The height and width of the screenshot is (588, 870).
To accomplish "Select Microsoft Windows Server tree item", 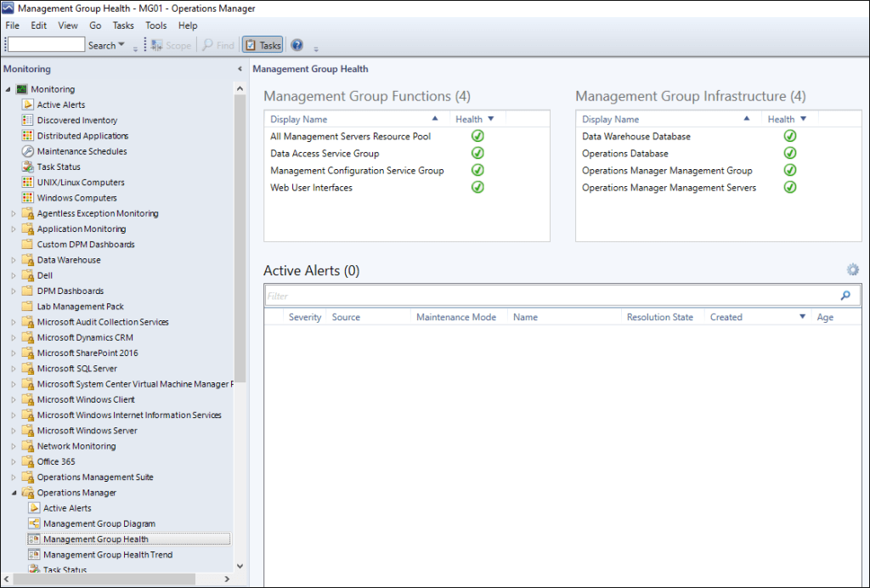I will click(x=88, y=431).
